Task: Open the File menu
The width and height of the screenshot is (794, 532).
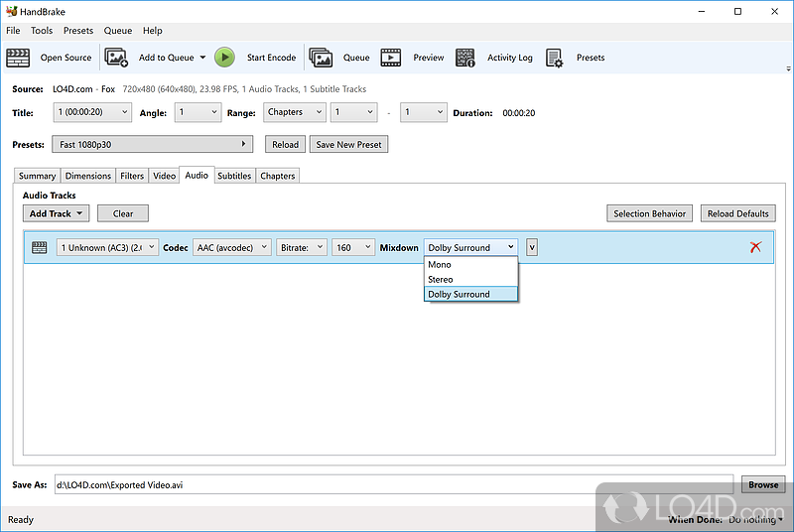Action: 13,31
